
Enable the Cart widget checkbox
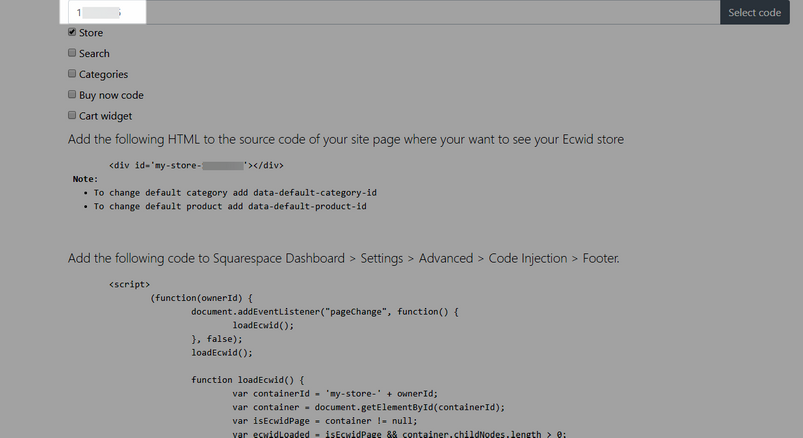[x=72, y=116]
